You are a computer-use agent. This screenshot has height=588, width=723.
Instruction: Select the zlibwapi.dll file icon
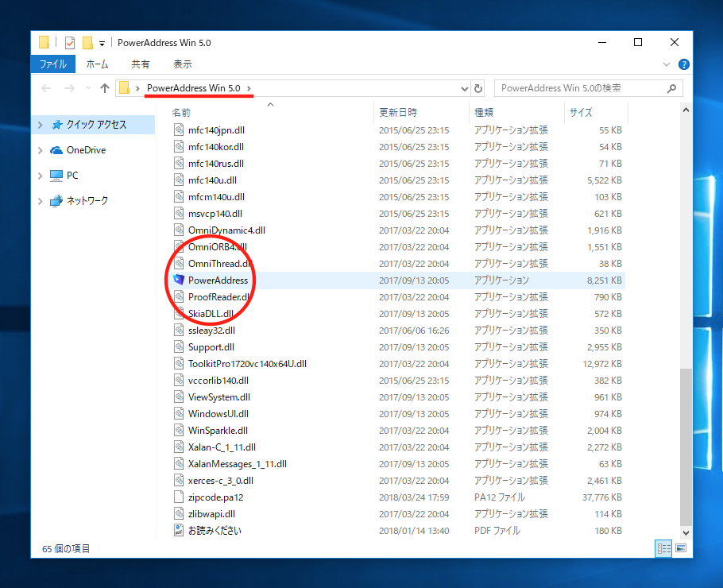click(x=179, y=514)
